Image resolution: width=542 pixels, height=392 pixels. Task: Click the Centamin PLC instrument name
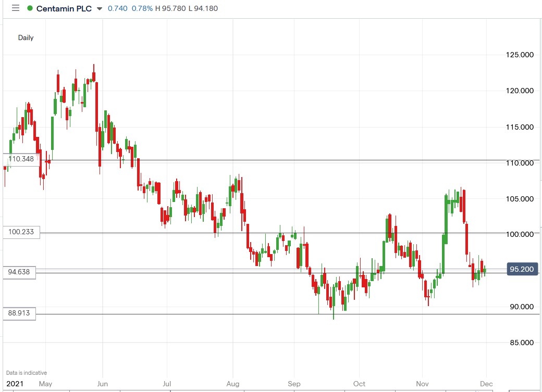[64, 9]
